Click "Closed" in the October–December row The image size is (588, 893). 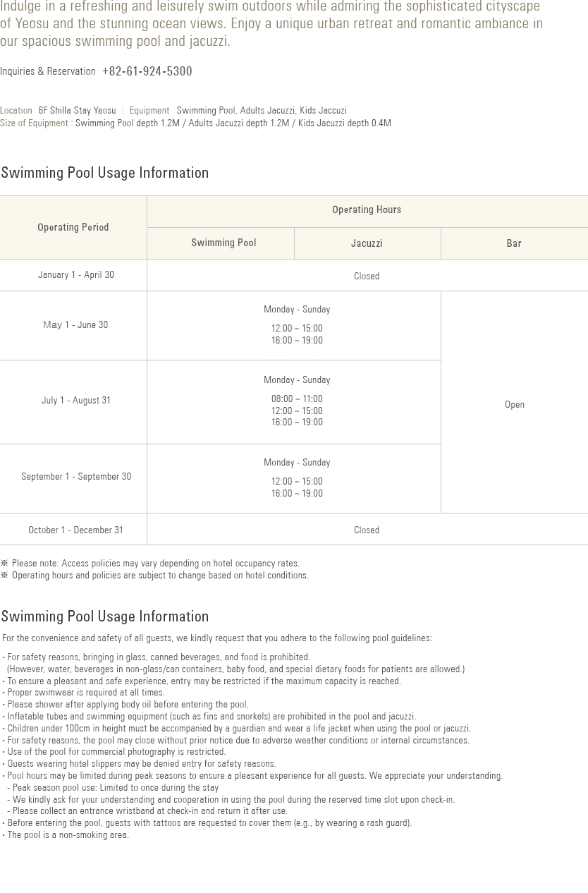click(x=367, y=530)
